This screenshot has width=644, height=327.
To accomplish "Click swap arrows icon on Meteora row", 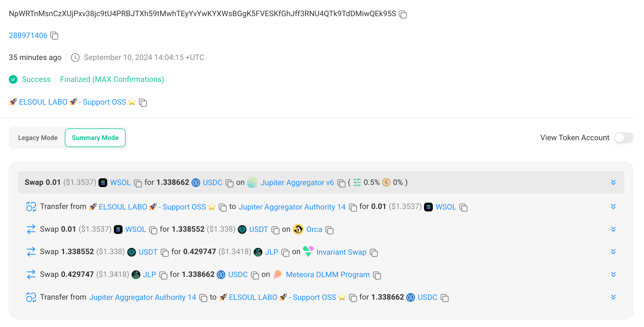I will tap(31, 274).
